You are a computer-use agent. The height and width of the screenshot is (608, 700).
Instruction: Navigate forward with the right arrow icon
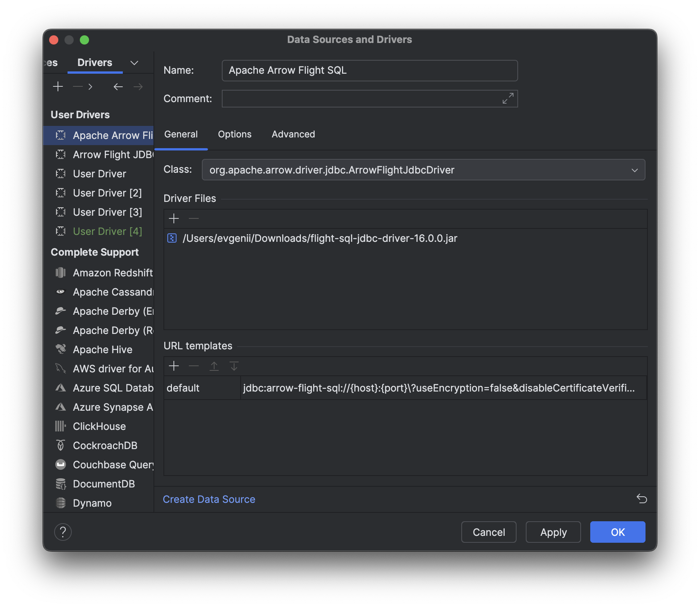138,87
